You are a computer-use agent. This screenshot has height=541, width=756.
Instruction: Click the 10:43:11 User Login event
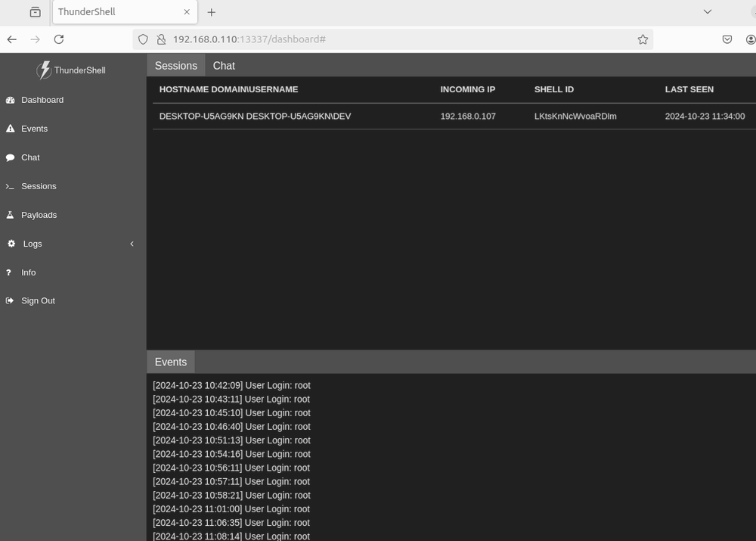(x=231, y=399)
